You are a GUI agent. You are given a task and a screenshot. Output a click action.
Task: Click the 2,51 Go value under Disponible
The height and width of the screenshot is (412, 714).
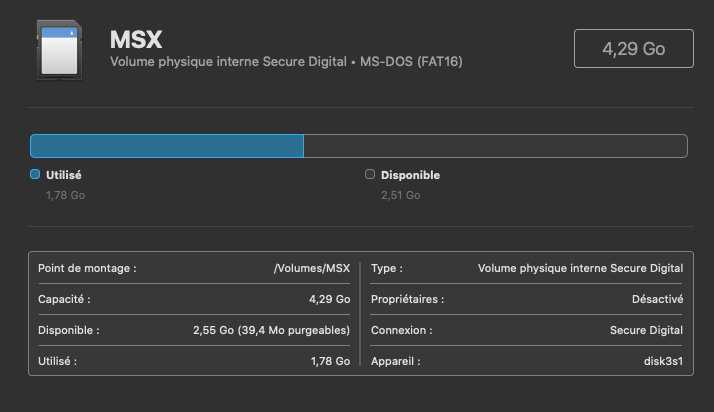coord(401,195)
